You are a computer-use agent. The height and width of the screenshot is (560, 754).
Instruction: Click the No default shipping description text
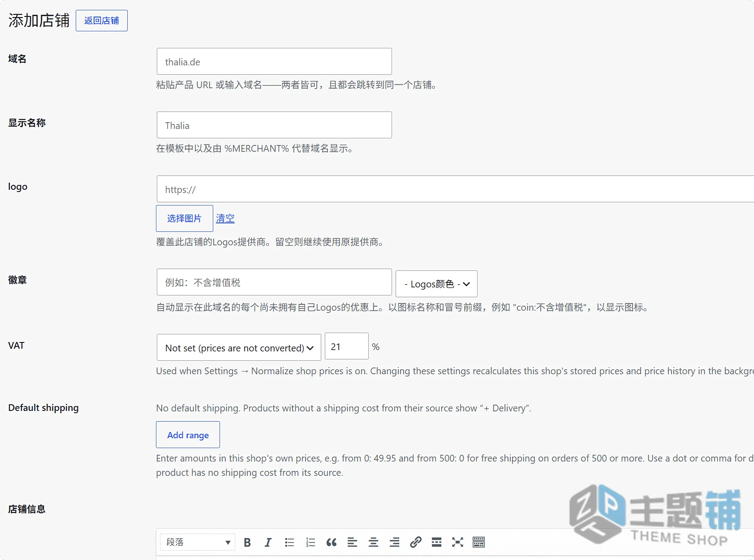pyautogui.click(x=344, y=408)
